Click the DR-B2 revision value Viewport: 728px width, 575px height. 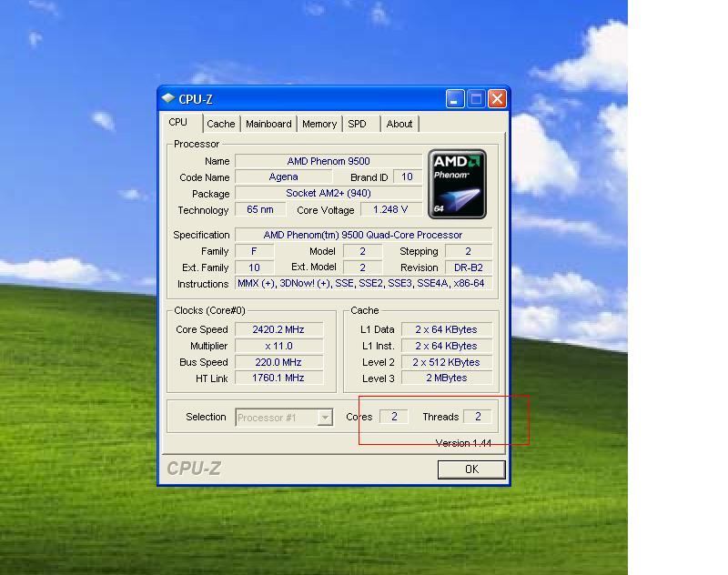click(x=468, y=267)
